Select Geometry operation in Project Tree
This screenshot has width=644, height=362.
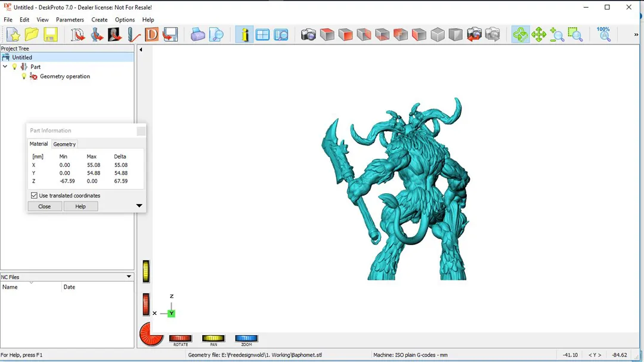tap(65, 76)
